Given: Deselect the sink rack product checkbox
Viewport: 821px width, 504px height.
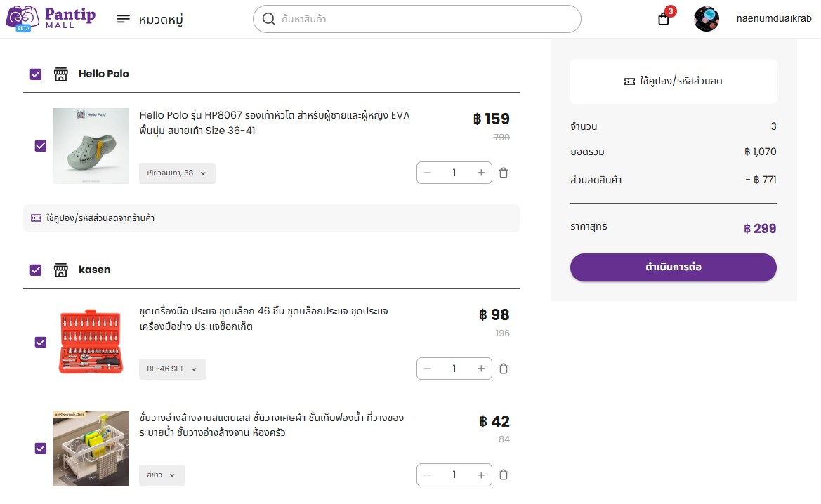Looking at the screenshot, I should coord(40,449).
